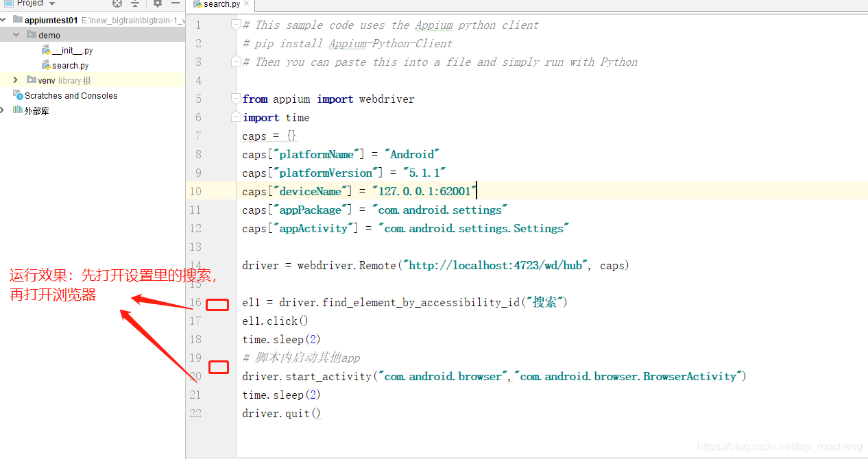Click gutter at line number 7
The height and width of the screenshot is (459, 868).
pyautogui.click(x=198, y=136)
